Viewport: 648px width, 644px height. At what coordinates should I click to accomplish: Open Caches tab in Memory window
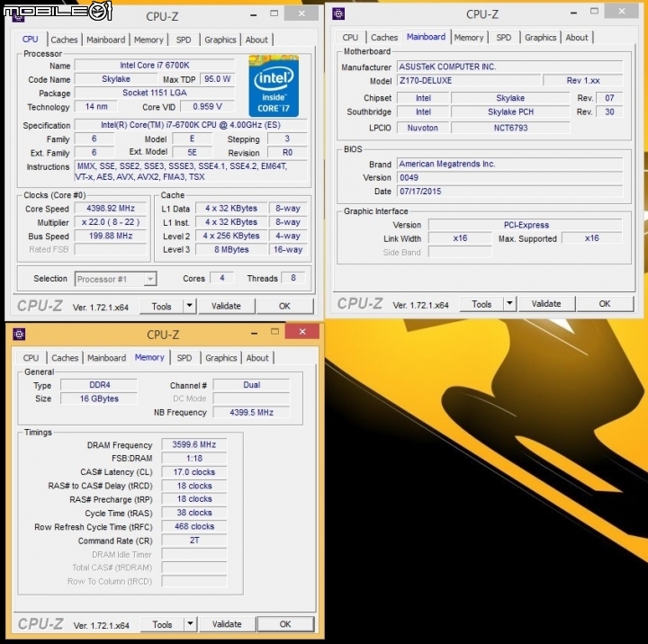click(x=65, y=358)
